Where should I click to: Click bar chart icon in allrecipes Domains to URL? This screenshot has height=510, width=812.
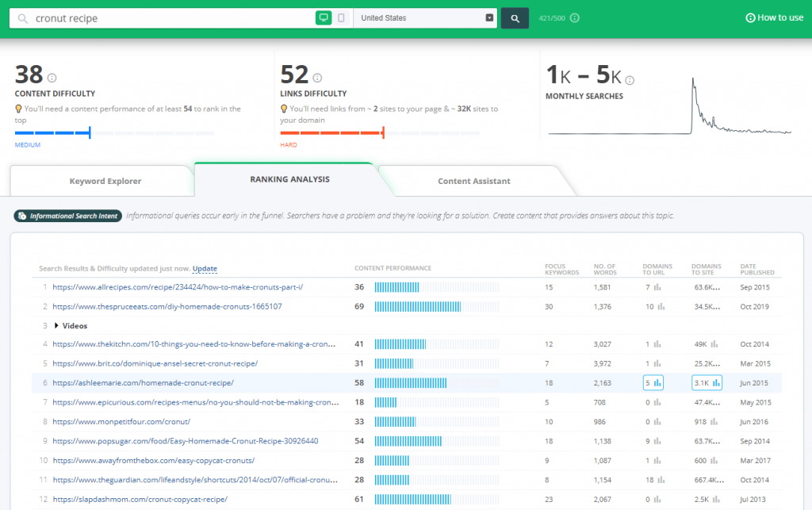coord(658,287)
